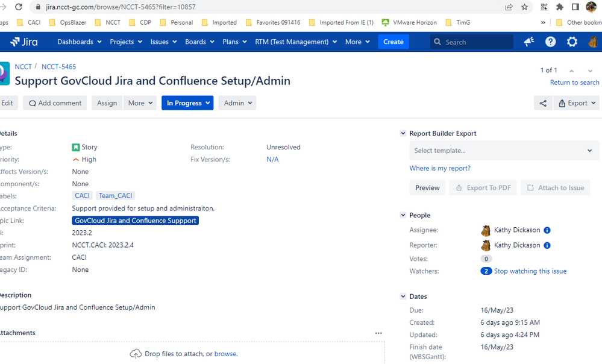Open the VMware Horizon bookmark

click(409, 22)
